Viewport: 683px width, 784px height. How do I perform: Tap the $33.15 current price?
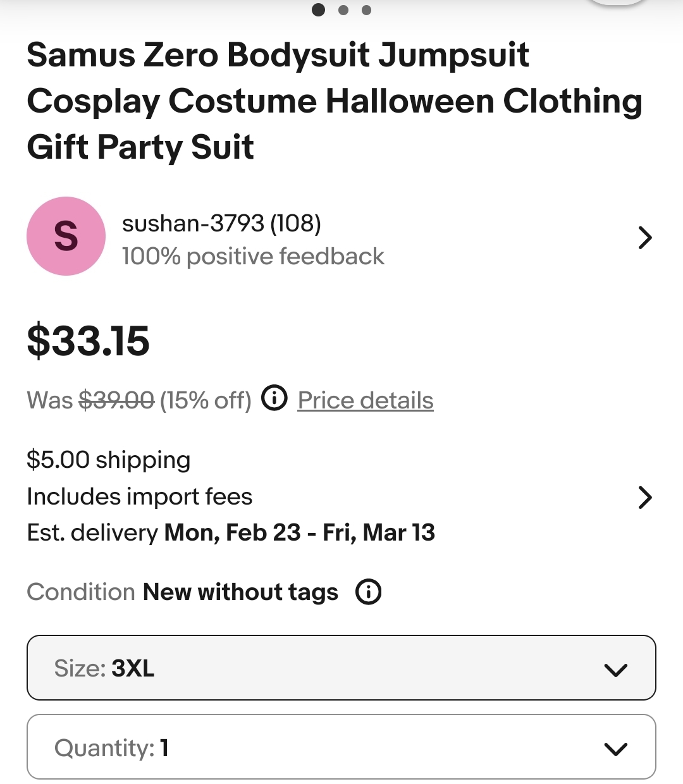(x=89, y=341)
